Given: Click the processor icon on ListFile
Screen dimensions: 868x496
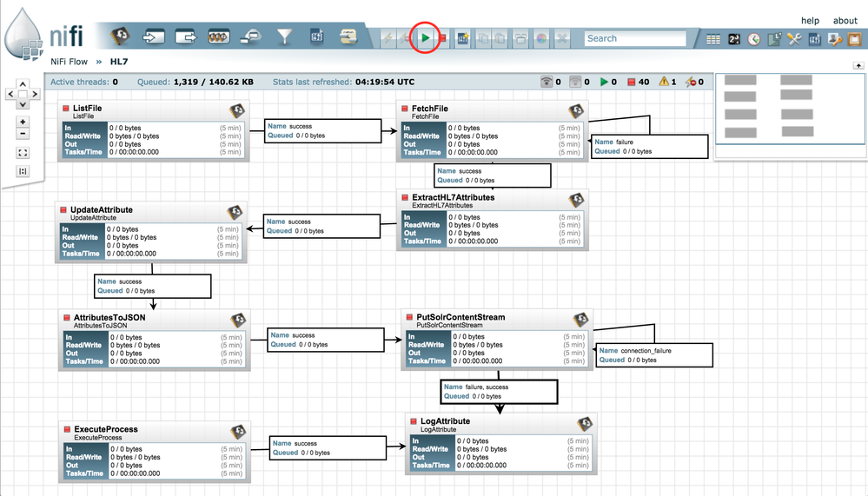Looking at the screenshot, I should [x=237, y=110].
